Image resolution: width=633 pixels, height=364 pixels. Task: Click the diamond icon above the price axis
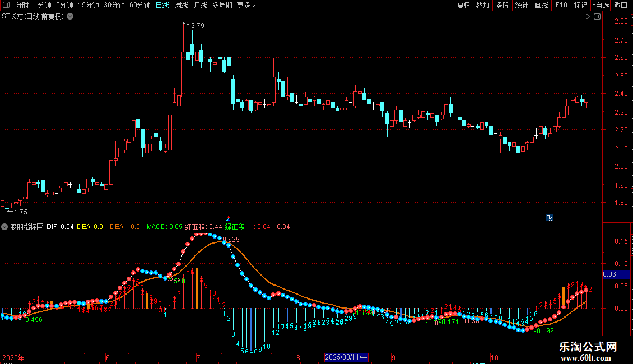(587, 17)
